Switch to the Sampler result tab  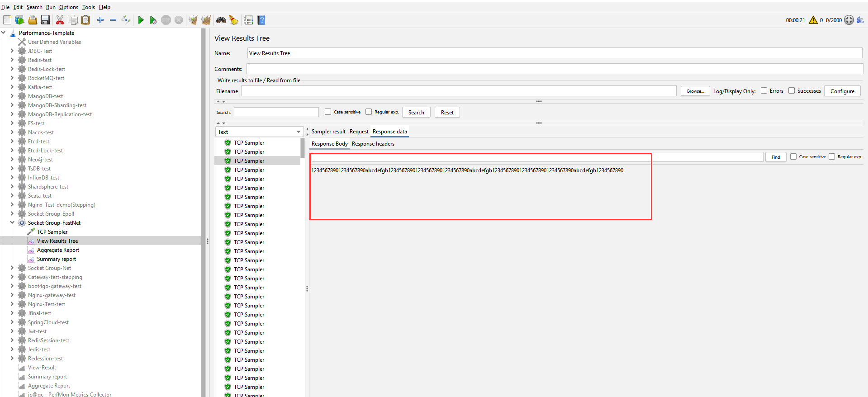point(328,132)
